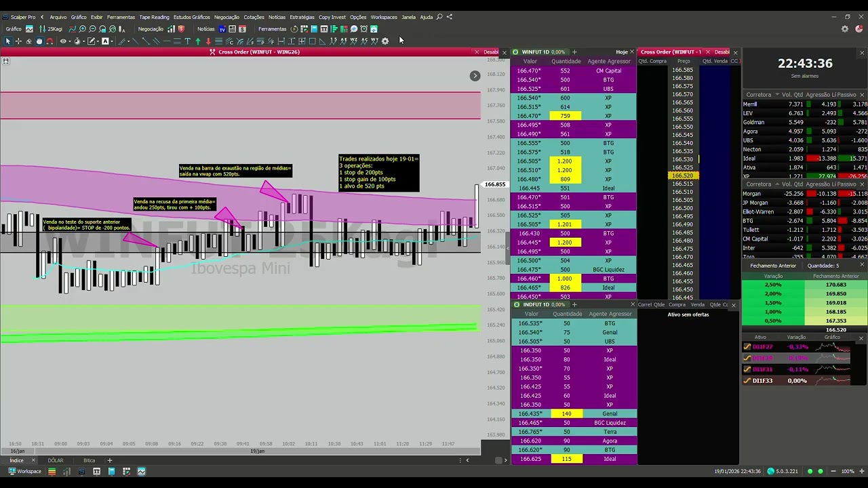This screenshot has height=488, width=868.
Task: Zoom in with the plus button
Action: click(861, 471)
